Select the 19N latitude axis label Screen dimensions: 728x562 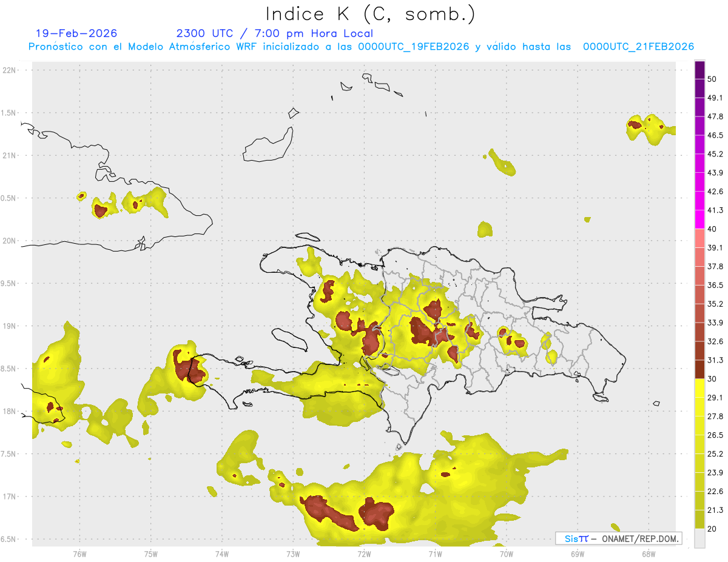[x=10, y=326]
